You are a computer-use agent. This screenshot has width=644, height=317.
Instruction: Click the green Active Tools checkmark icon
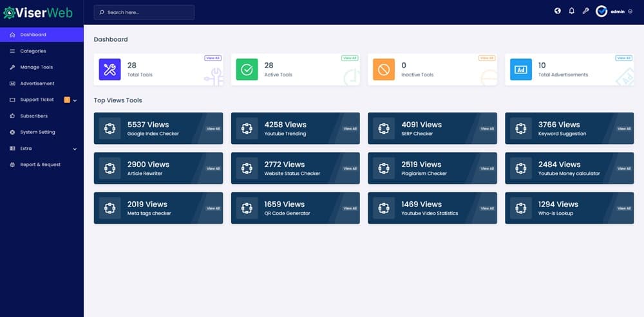pos(247,69)
